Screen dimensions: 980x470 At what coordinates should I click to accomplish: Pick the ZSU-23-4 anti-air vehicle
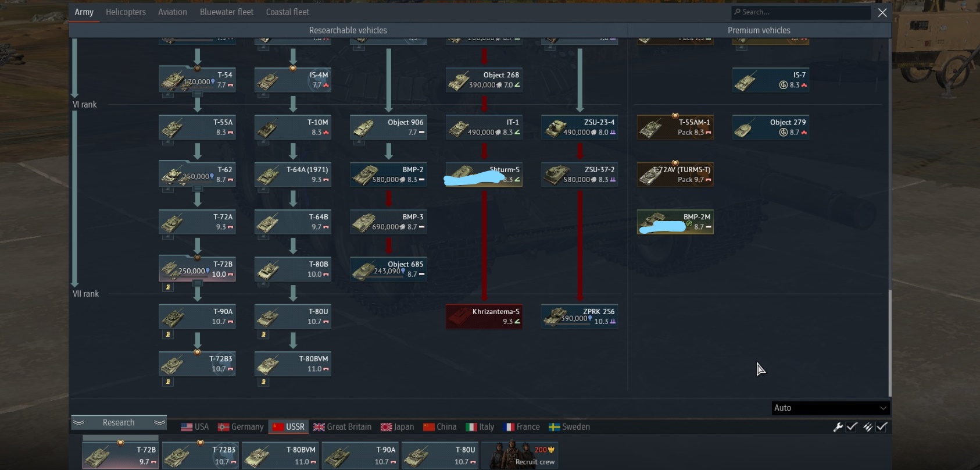580,127
